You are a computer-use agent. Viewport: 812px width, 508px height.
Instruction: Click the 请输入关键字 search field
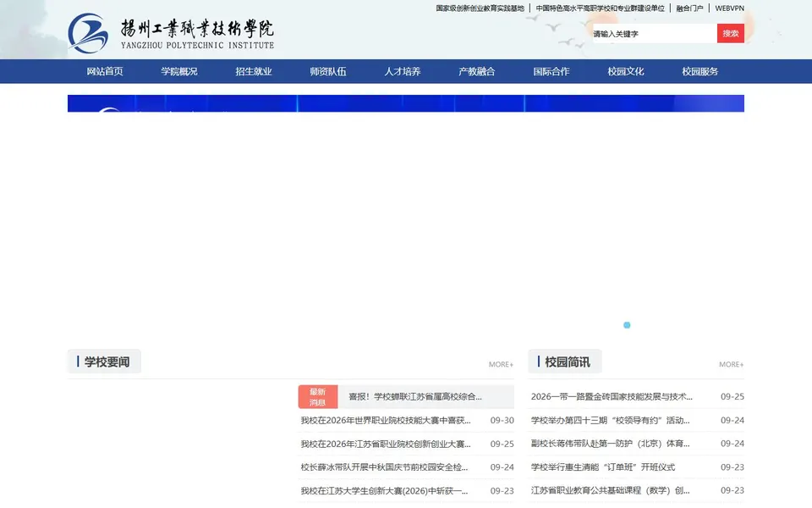click(655, 34)
